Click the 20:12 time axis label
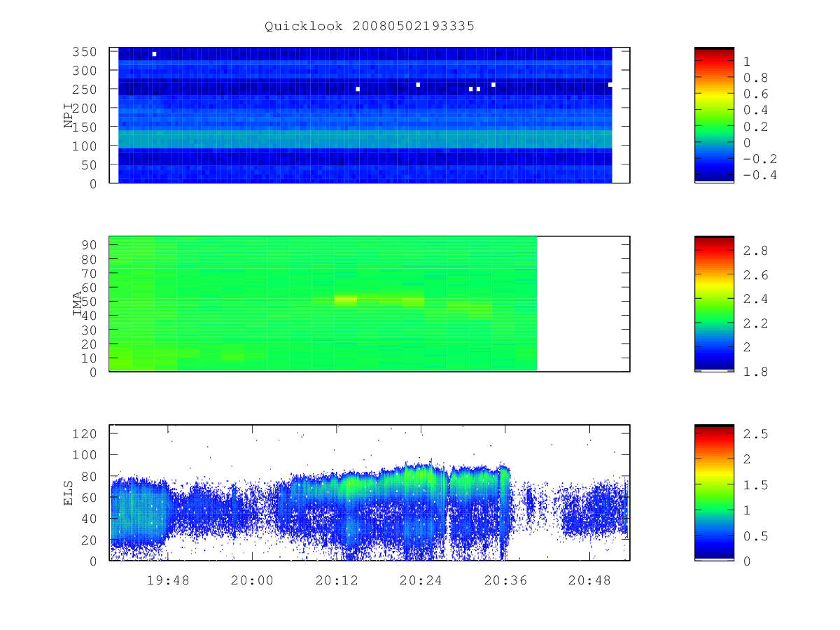The width and height of the screenshot is (840, 630). [x=337, y=580]
